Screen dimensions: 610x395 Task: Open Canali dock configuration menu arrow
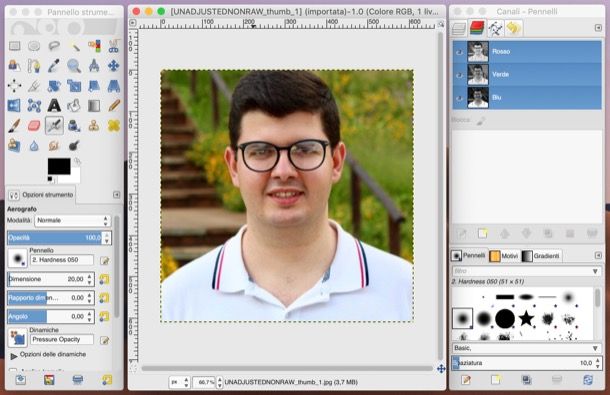(598, 28)
